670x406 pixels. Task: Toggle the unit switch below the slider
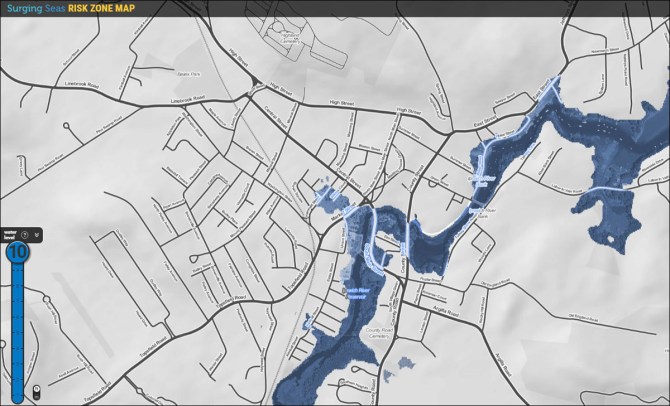pyautogui.click(x=36, y=391)
